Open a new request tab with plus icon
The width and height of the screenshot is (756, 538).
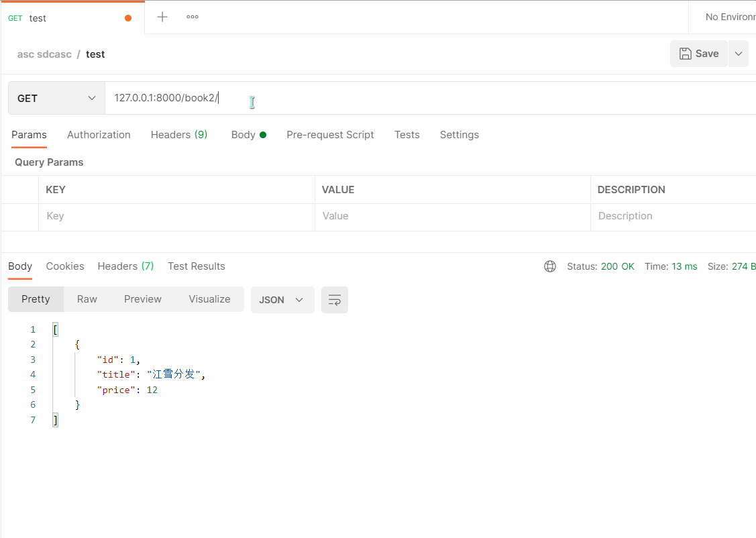tap(162, 17)
